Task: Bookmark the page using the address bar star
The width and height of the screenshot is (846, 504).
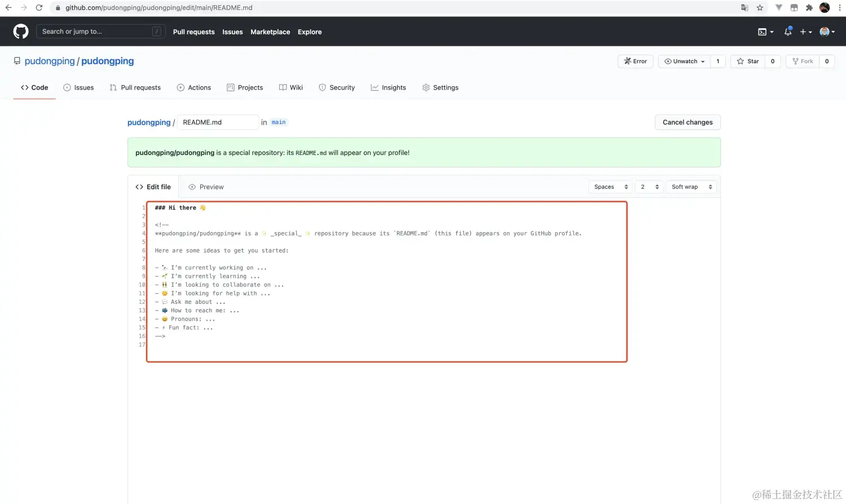Action: click(760, 8)
